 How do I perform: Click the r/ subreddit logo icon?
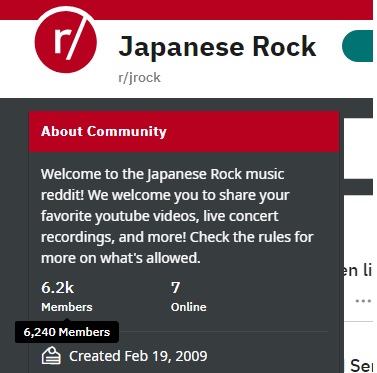[x=66, y=41]
